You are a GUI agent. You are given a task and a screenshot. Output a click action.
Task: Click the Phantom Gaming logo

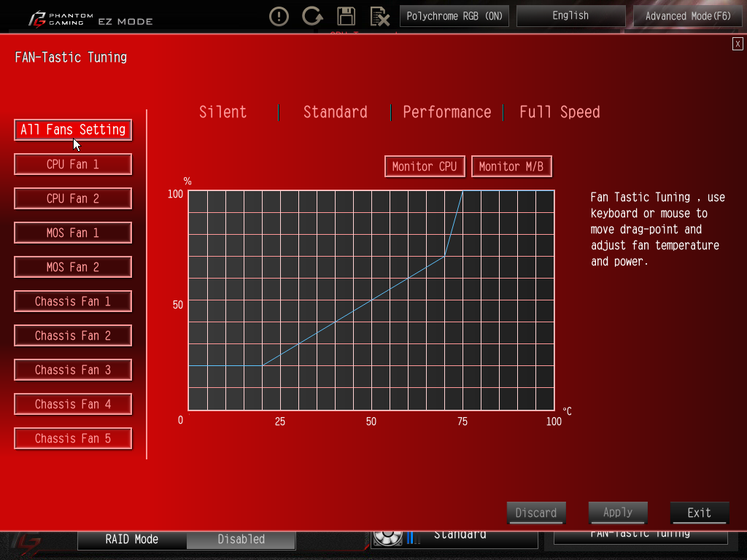(61, 20)
